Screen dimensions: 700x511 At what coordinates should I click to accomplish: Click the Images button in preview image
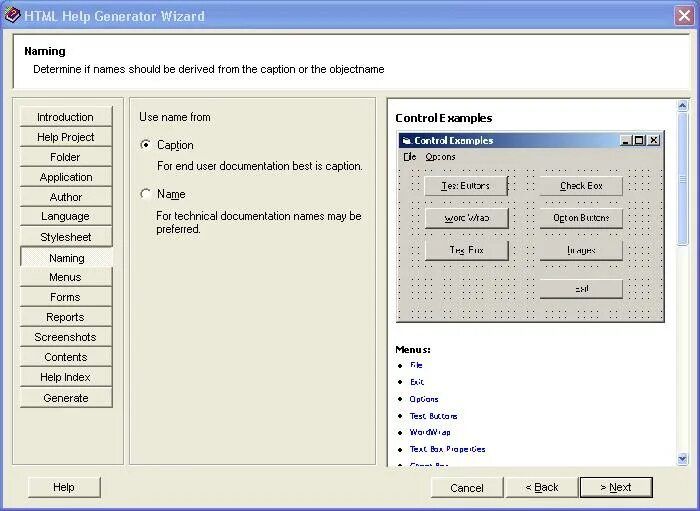point(581,250)
